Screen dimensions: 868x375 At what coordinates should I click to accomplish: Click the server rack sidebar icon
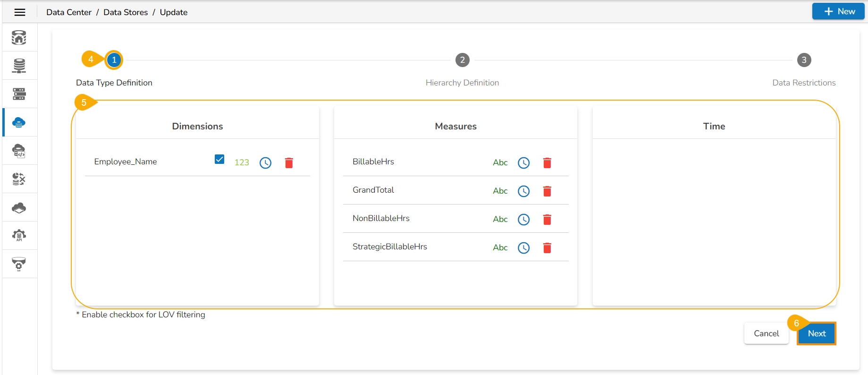coord(19,94)
